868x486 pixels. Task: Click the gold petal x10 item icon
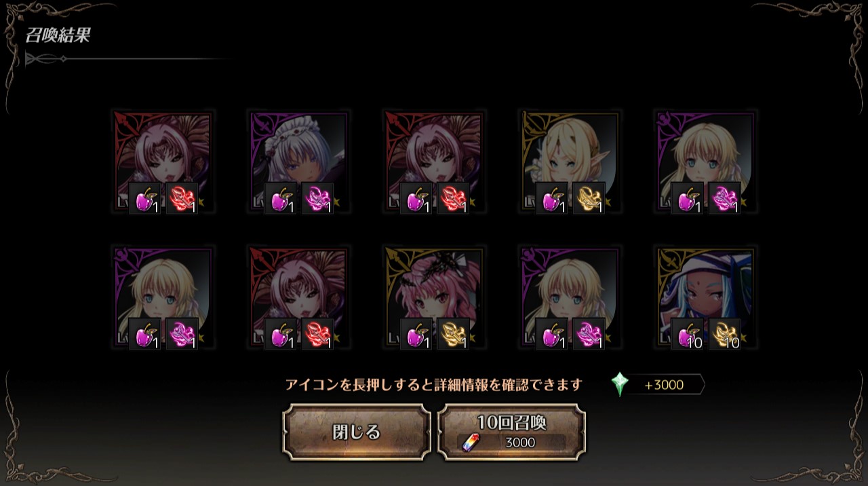pyautogui.click(x=725, y=334)
